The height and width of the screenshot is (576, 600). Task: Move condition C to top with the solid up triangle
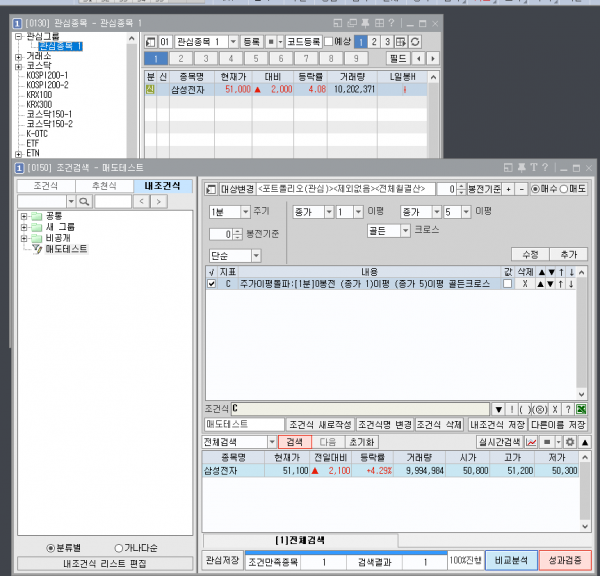pos(540,284)
